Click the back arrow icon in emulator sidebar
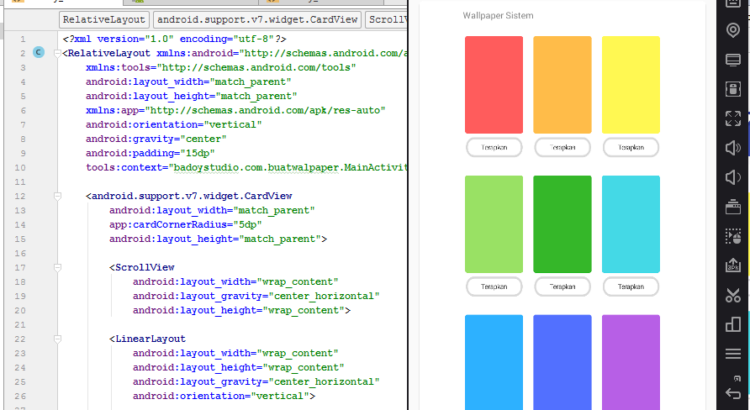 pyautogui.click(x=734, y=385)
